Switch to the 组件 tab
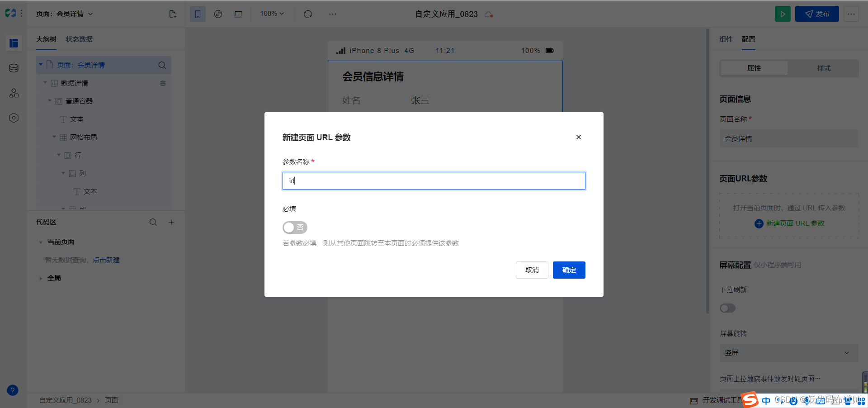The height and width of the screenshot is (408, 868). (726, 39)
